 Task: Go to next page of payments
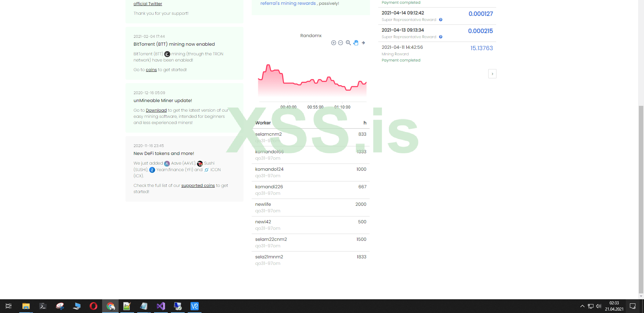coord(492,74)
